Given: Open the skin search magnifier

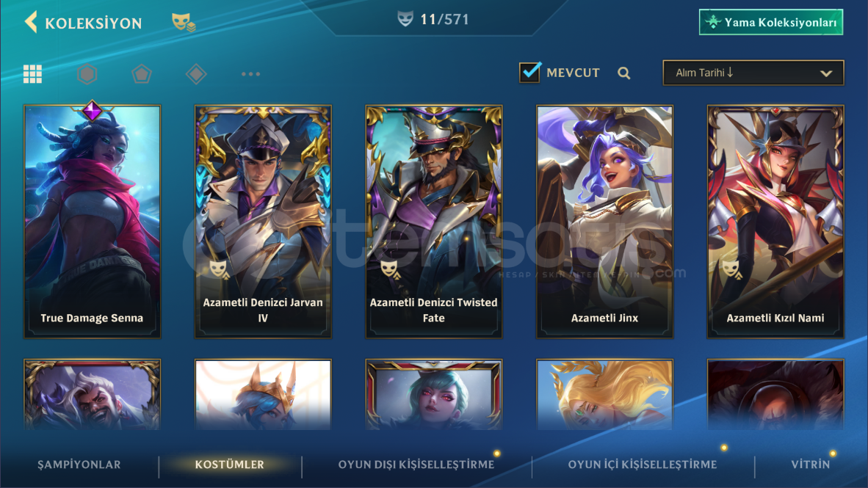Looking at the screenshot, I should click(624, 73).
